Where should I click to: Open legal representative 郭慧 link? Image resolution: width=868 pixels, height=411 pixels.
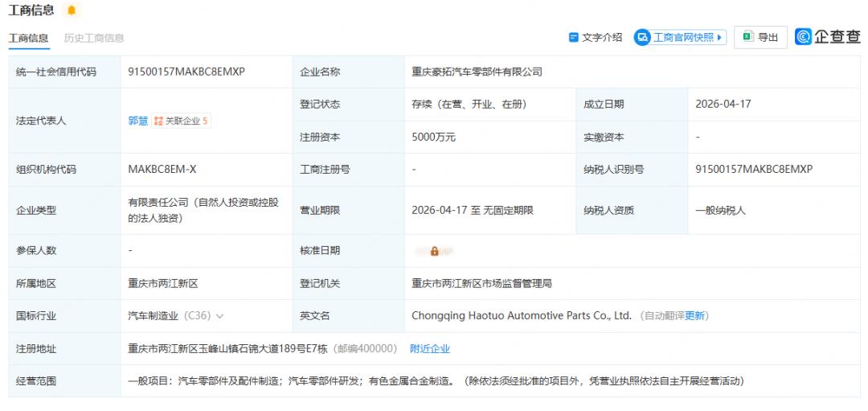coord(138,121)
